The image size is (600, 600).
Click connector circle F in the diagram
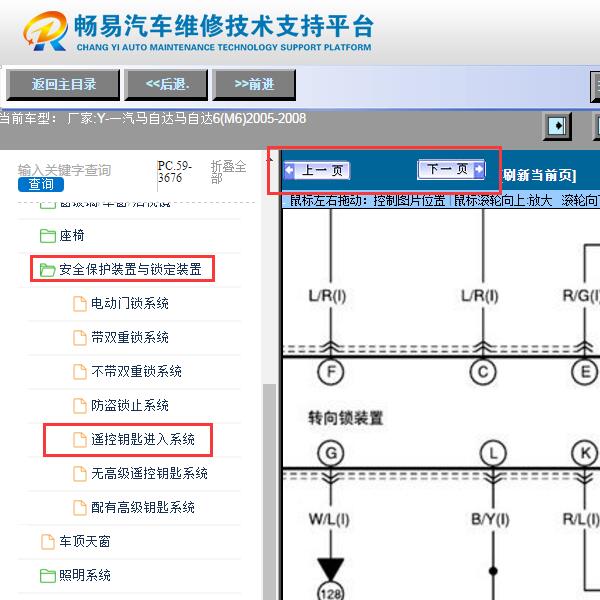click(x=331, y=372)
